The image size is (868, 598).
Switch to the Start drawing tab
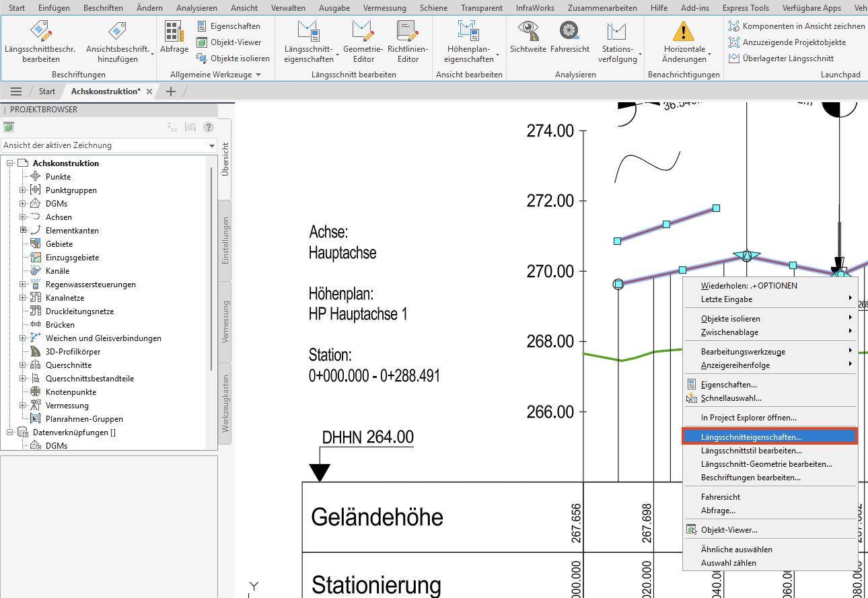click(47, 91)
